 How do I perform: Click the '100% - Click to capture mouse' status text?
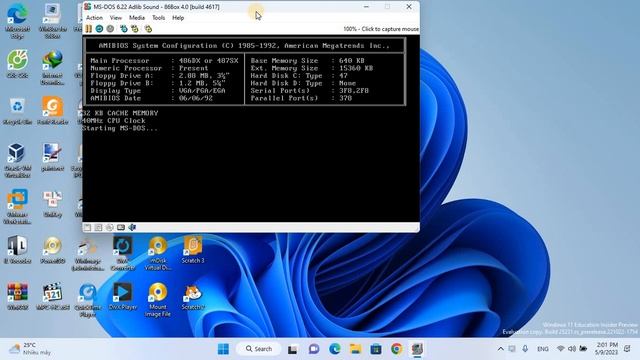point(381,29)
